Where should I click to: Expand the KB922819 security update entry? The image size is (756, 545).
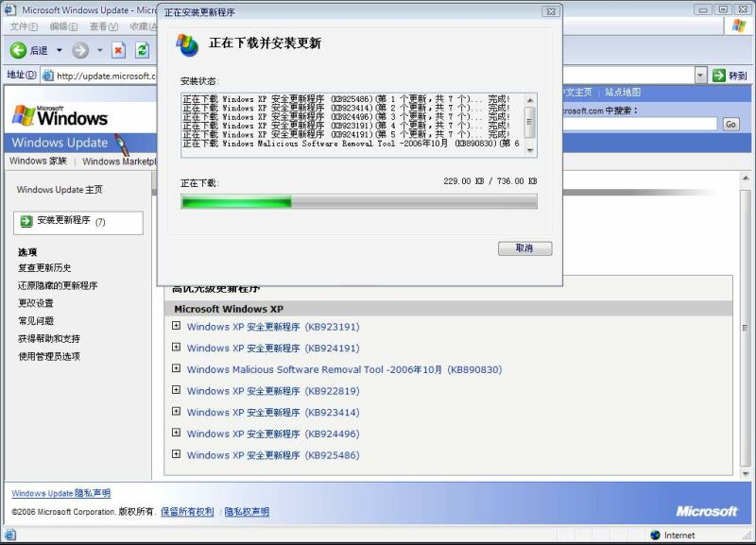tap(177, 390)
